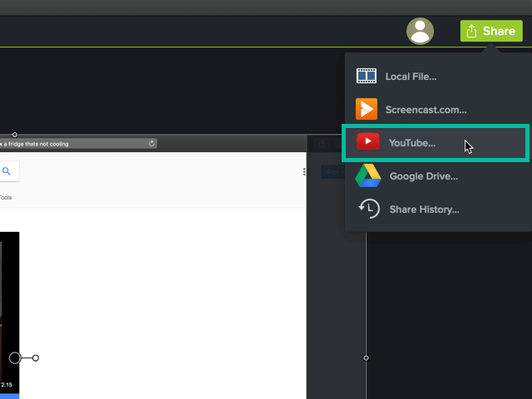Click the orange Screencast.com icon

[x=367, y=109]
